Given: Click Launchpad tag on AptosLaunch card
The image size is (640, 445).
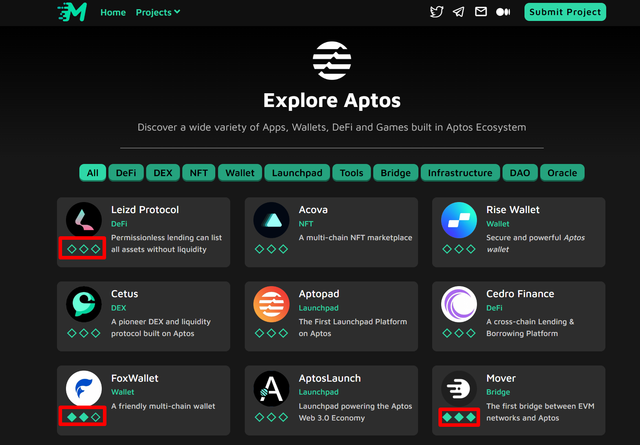Looking at the screenshot, I should tap(318, 392).
